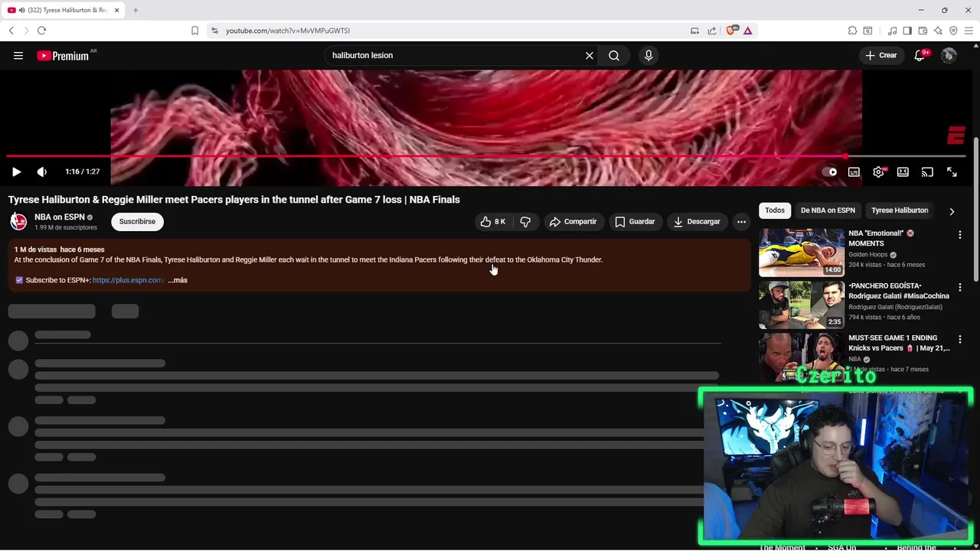Share the video via Compartir
Screen dimensions: 980x551
(x=573, y=222)
